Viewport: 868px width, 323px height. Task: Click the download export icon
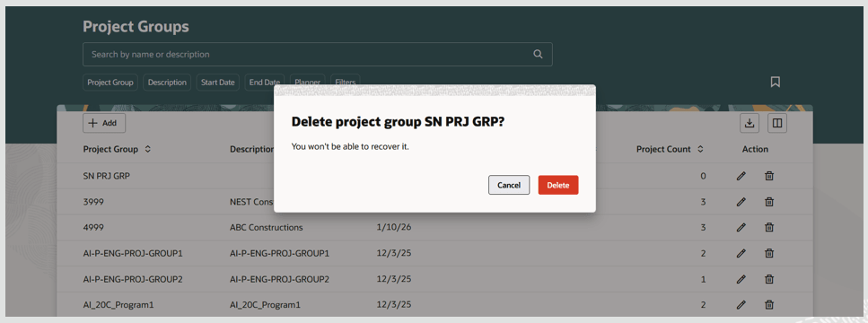click(750, 123)
